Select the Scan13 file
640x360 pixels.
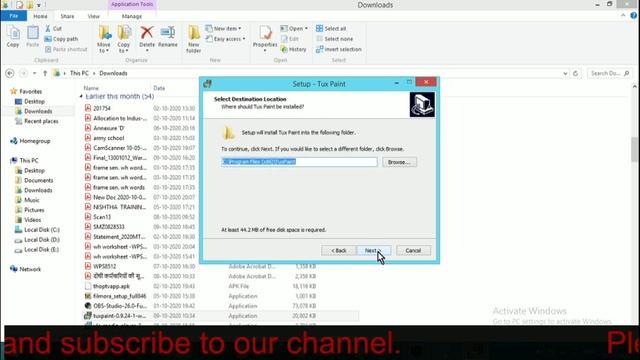tap(102, 217)
